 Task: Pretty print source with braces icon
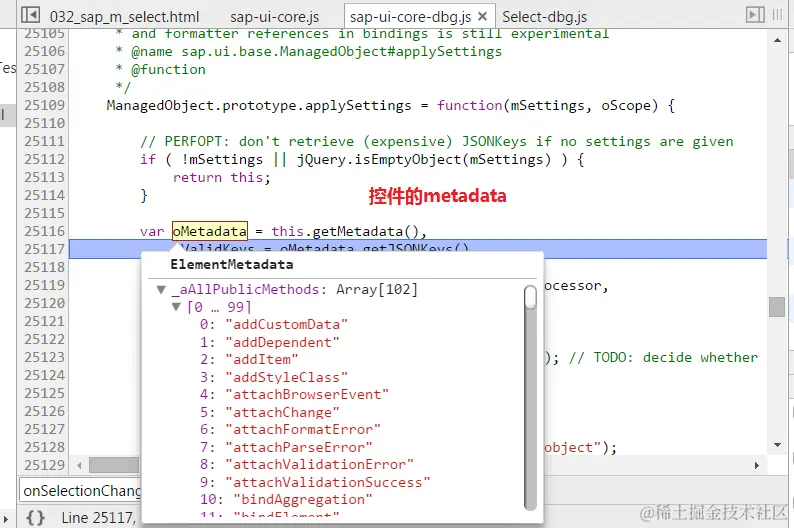click(35, 517)
